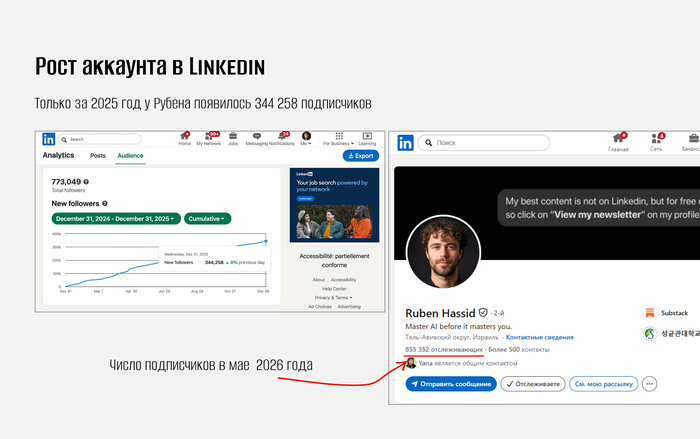This screenshot has width=700, height=439.
Task: Toggle the Отслеживаете following button
Action: (x=533, y=384)
